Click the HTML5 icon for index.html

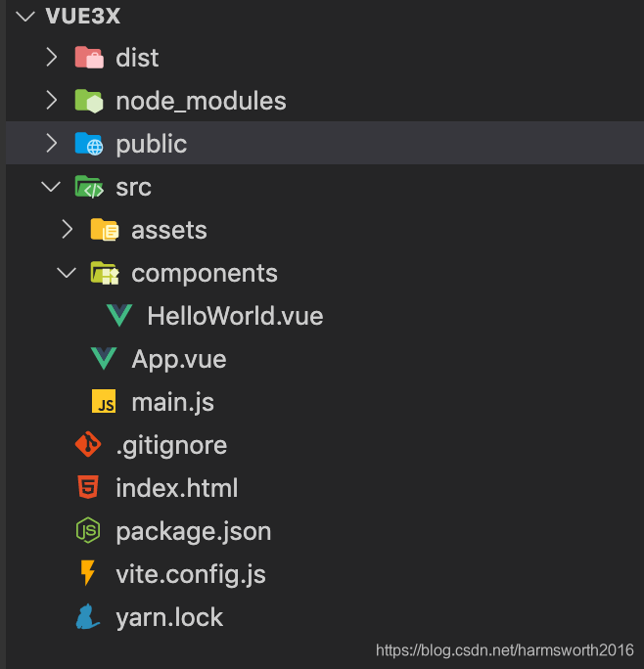click(88, 487)
